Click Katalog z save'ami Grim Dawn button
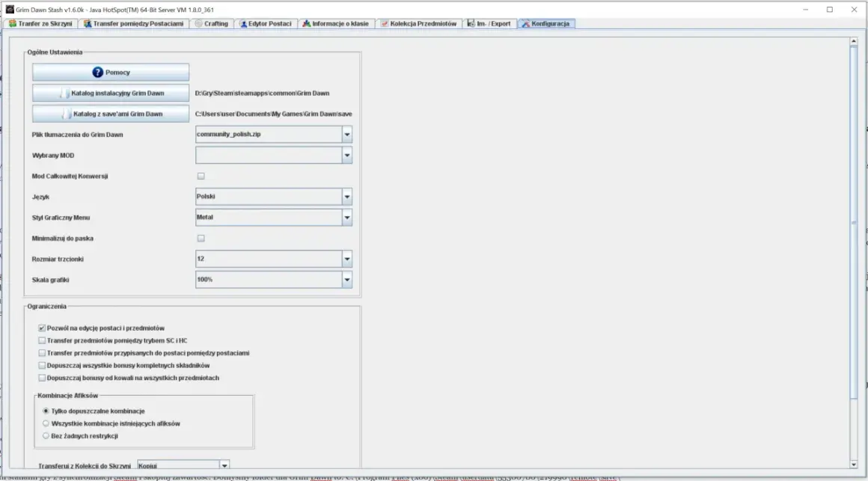868x481 pixels. pyautogui.click(x=111, y=114)
